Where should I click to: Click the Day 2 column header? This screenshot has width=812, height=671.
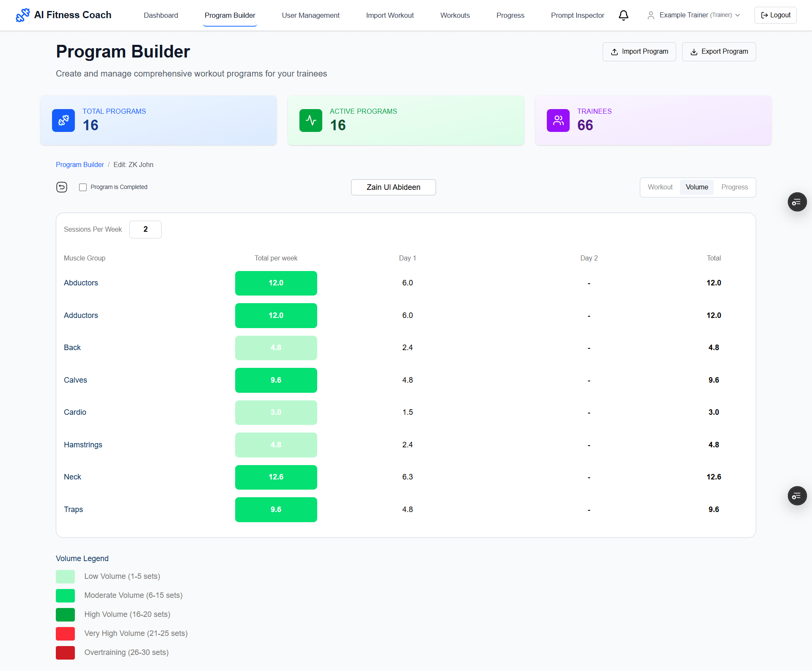[589, 258]
